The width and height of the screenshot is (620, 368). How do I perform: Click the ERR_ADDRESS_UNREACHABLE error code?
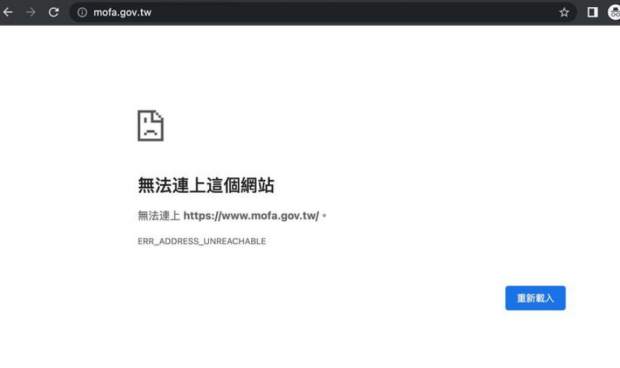point(202,241)
